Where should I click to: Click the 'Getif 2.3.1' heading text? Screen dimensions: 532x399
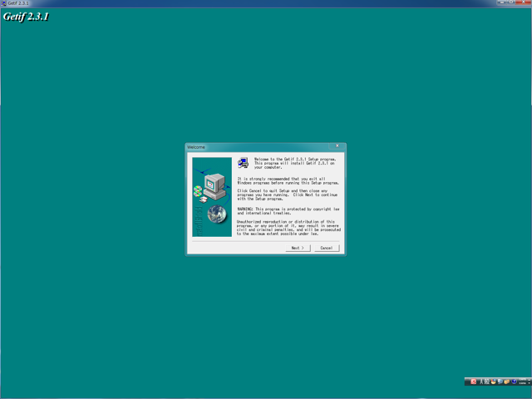click(x=26, y=17)
